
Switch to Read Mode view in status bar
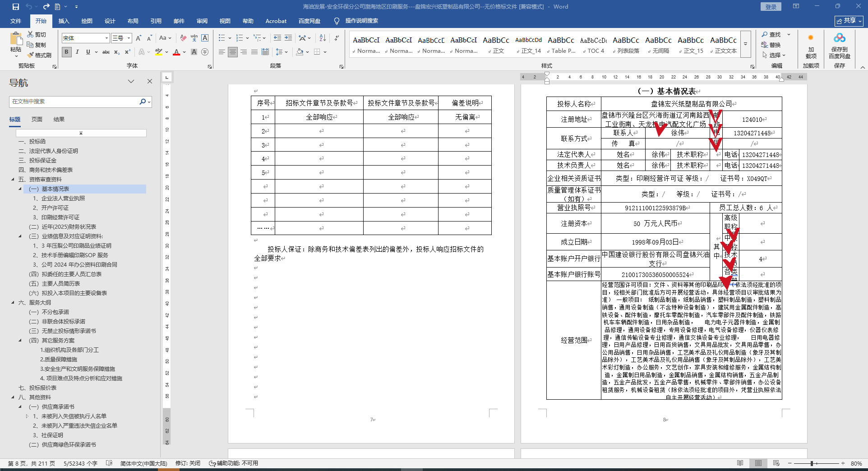(x=740, y=463)
